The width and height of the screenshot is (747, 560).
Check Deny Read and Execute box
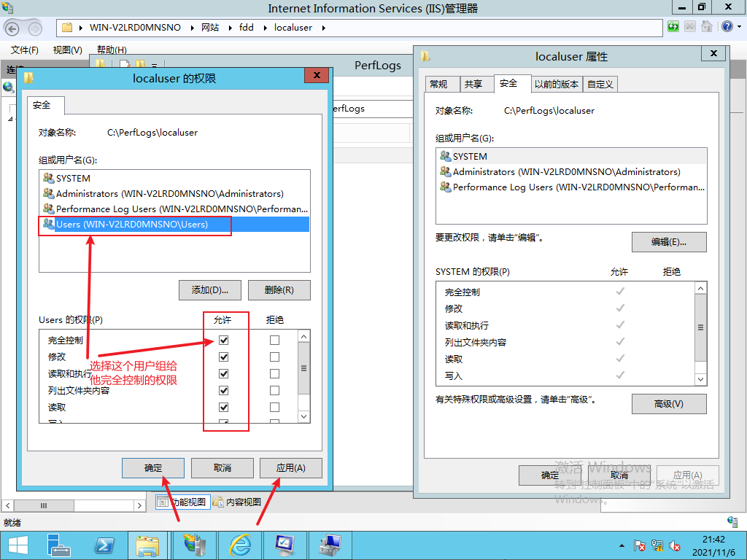[274, 374]
